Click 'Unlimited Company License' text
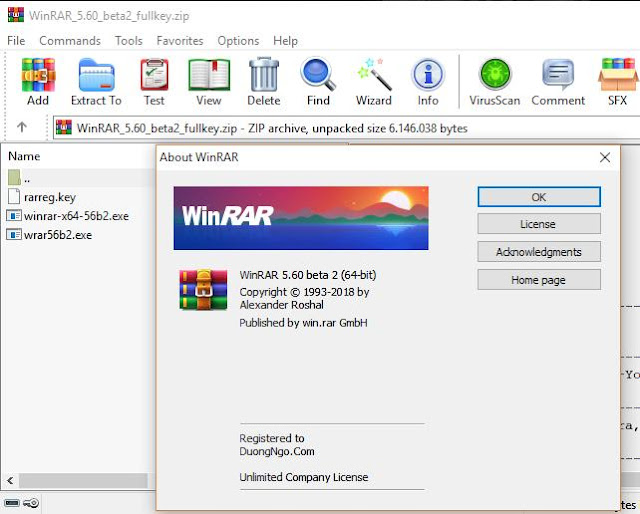Image resolution: width=640 pixels, height=514 pixels. [x=304, y=477]
